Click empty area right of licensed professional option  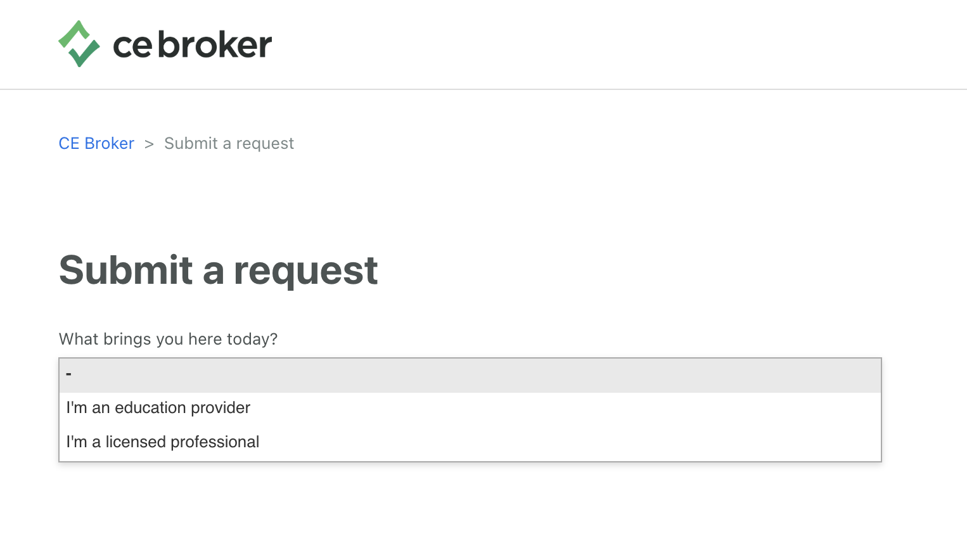(570, 442)
